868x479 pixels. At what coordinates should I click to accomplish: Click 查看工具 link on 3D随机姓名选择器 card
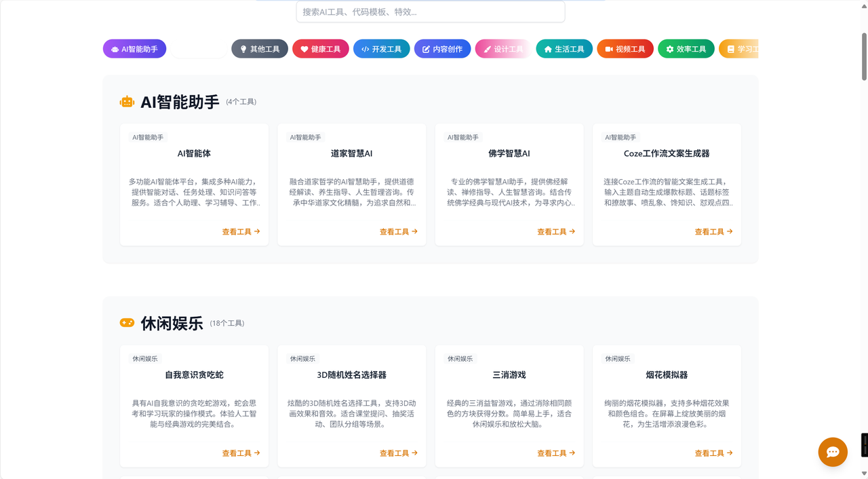tap(399, 453)
